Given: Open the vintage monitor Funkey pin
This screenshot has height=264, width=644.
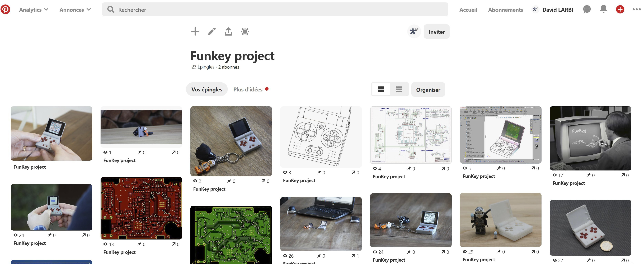Looking at the screenshot, I should (590, 138).
